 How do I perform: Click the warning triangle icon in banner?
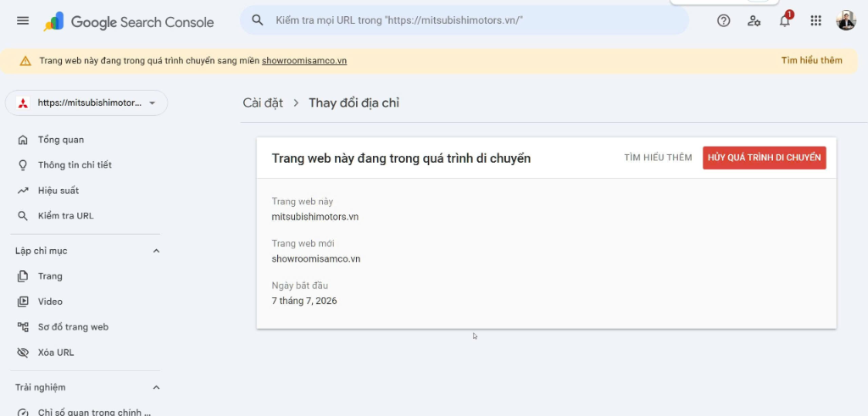(25, 61)
